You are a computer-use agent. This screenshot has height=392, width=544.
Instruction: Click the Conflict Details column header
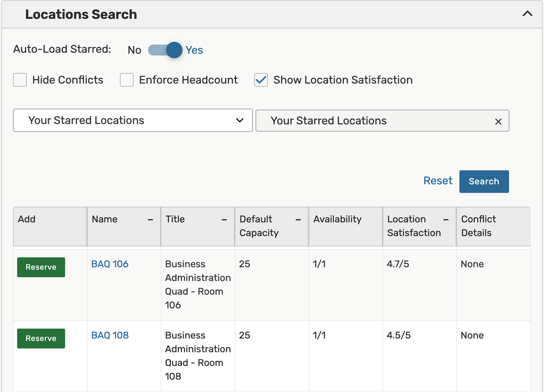478,226
